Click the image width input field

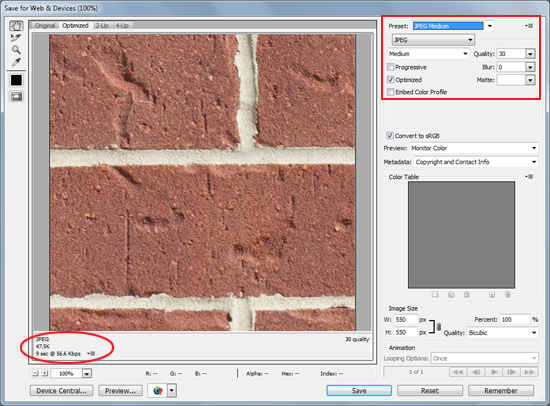point(405,320)
